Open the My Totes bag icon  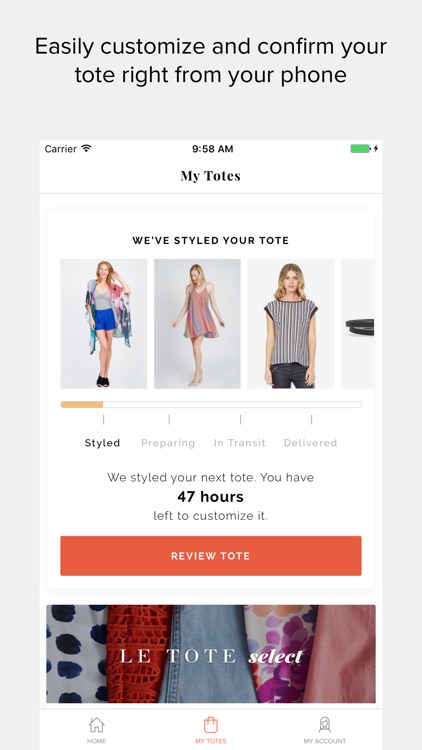pos(211,725)
